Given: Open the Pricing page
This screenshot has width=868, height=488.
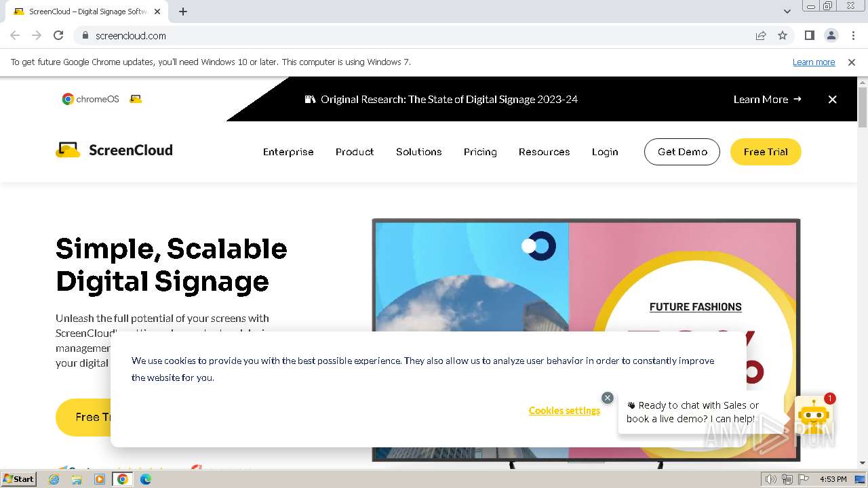Looking at the screenshot, I should pos(480,152).
